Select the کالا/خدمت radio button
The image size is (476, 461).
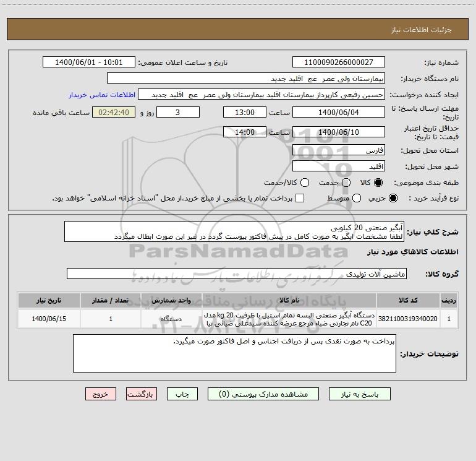(305, 183)
